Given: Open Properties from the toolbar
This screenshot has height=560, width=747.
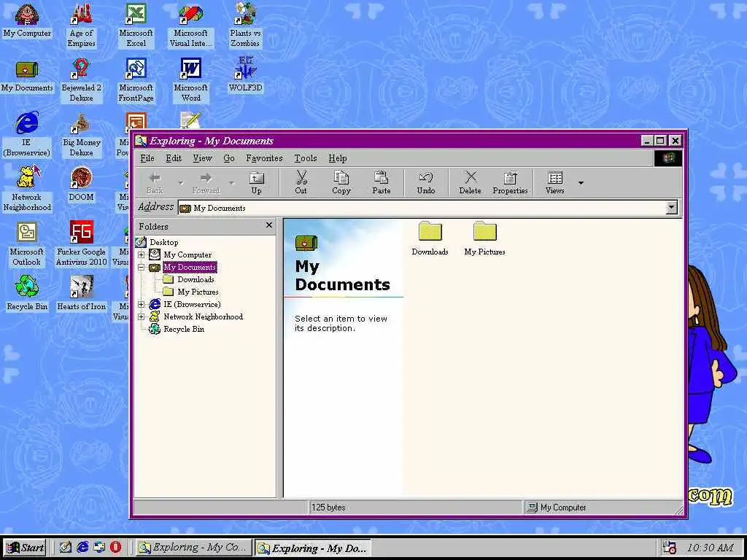Looking at the screenshot, I should coord(510,183).
